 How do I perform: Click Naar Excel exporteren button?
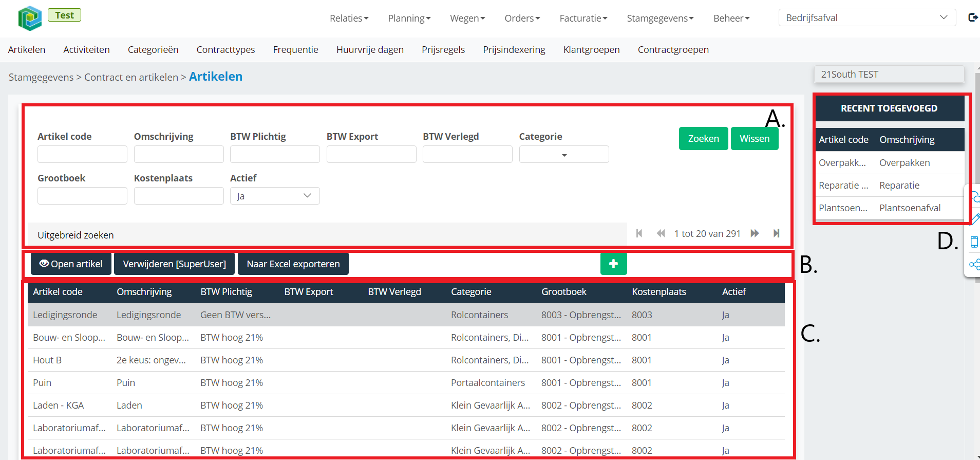point(293,264)
